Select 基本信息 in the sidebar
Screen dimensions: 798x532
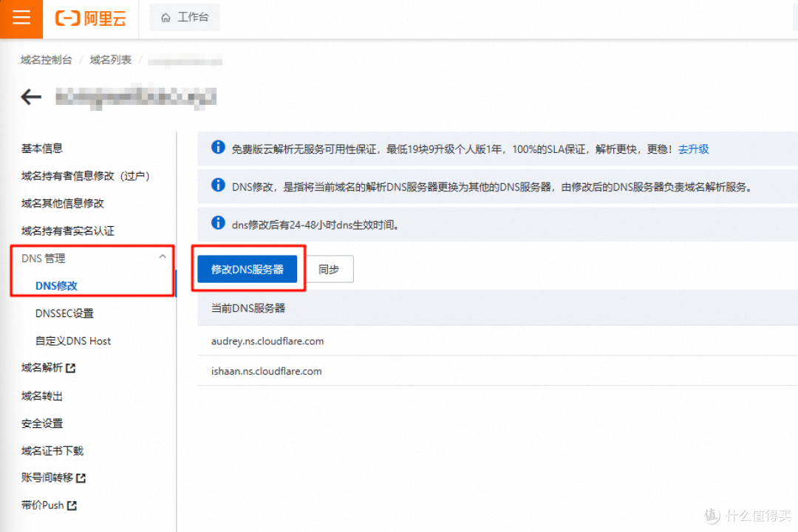[x=42, y=149]
